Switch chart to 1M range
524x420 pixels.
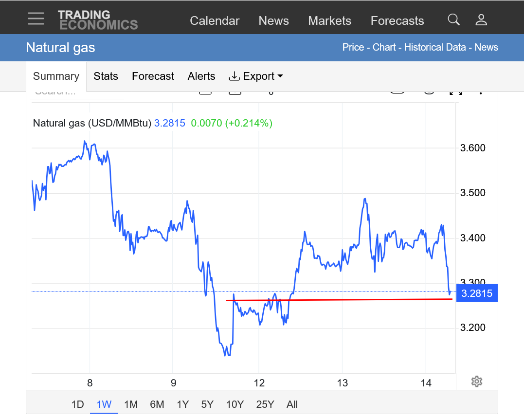(131, 404)
